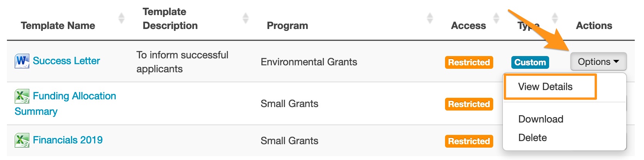
Task: Sort by Access column arrows
Action: 496,18
